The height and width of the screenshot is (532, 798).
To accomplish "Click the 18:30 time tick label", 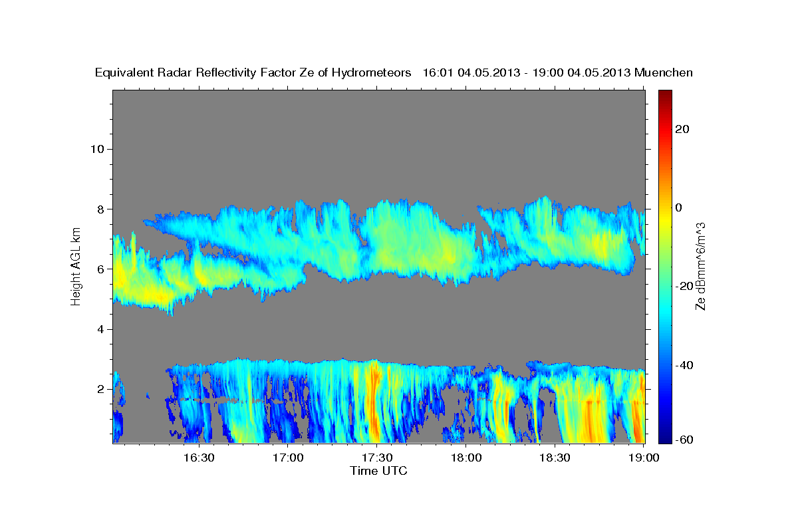I will 555,458.
